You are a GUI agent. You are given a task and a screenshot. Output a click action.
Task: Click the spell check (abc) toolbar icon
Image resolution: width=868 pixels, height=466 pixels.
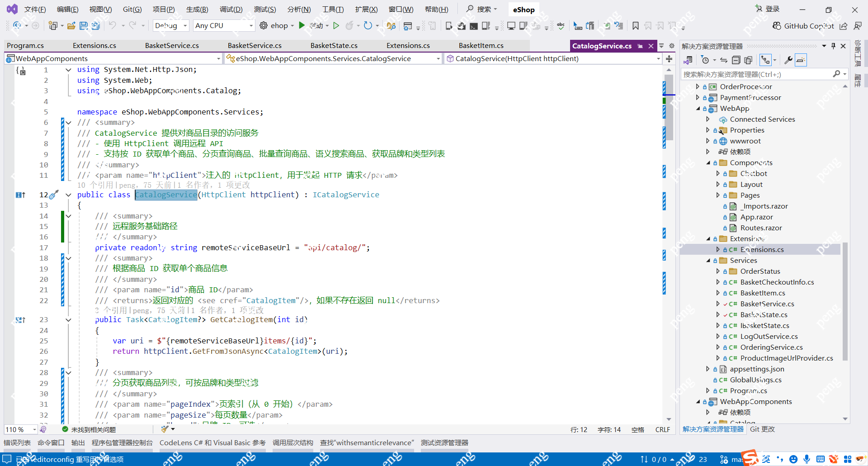point(561,26)
